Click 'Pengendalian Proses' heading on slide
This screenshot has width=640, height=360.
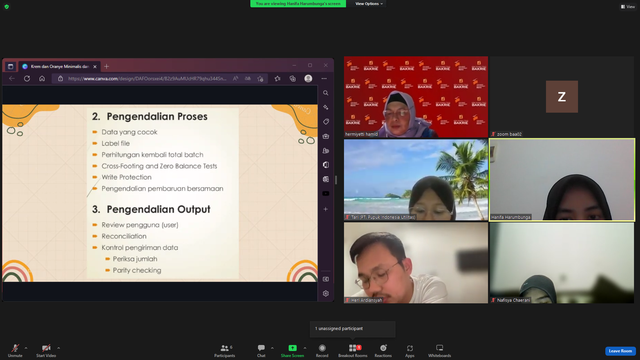coord(157,116)
